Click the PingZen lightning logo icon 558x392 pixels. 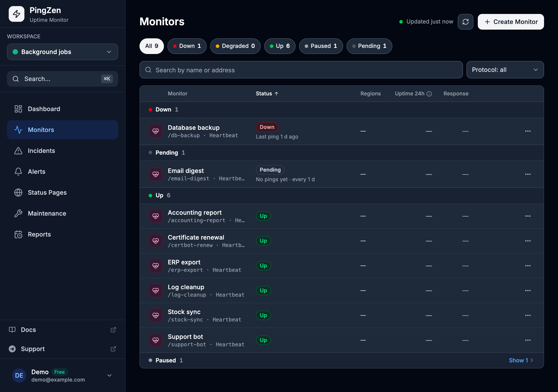pos(17,14)
